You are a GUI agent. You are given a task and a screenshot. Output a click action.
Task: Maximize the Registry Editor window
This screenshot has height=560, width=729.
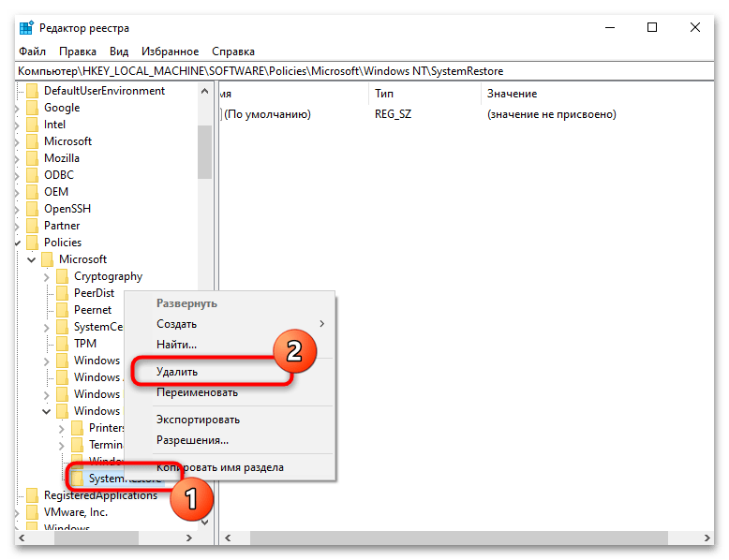(652, 27)
